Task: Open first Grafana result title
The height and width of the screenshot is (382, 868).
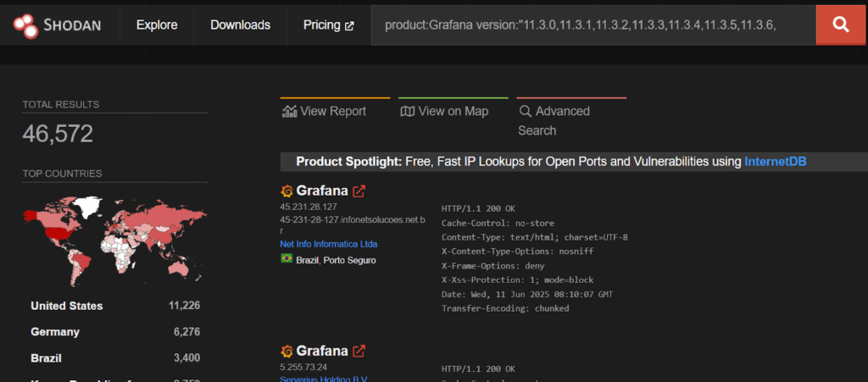Action: (x=322, y=191)
